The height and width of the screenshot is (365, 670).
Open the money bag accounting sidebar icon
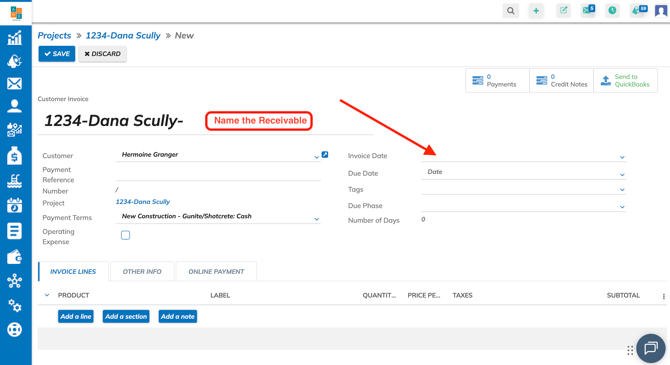pos(15,156)
